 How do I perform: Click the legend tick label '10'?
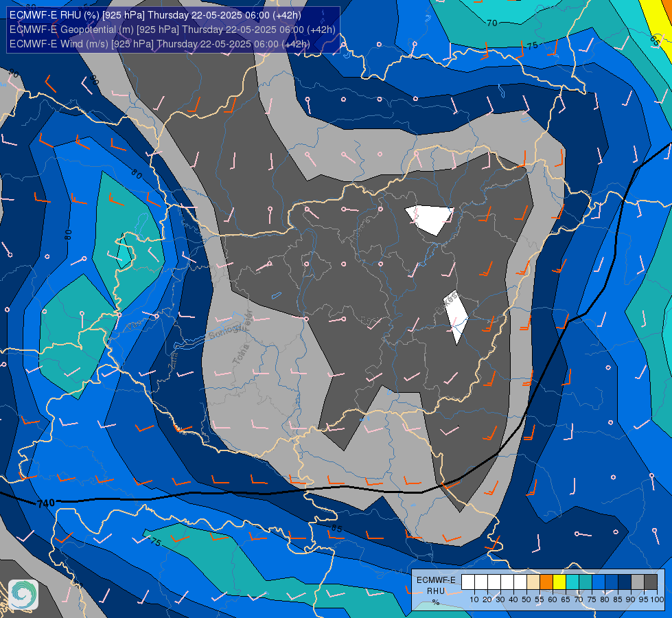click(x=474, y=599)
